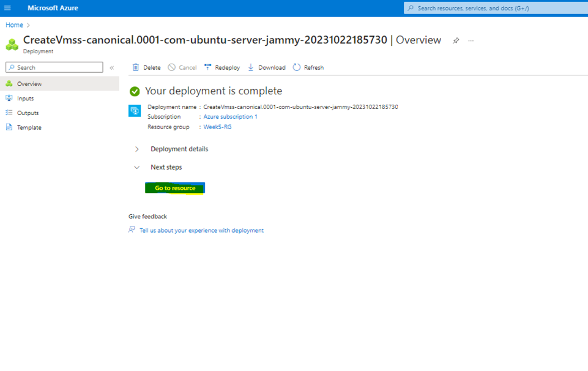588x371 pixels.
Task: Open deployment experience feedback link
Action: pyautogui.click(x=201, y=230)
